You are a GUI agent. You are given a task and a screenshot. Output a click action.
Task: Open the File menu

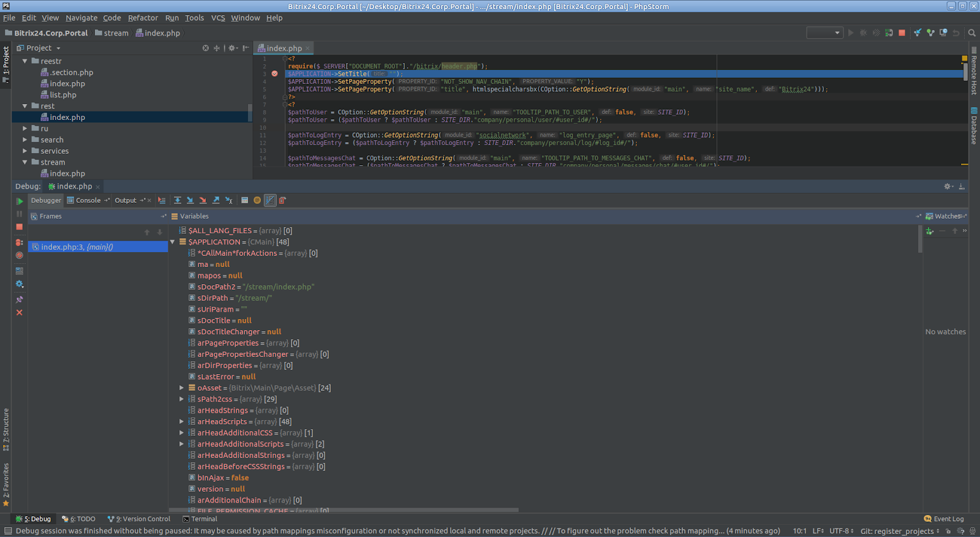pos(9,18)
